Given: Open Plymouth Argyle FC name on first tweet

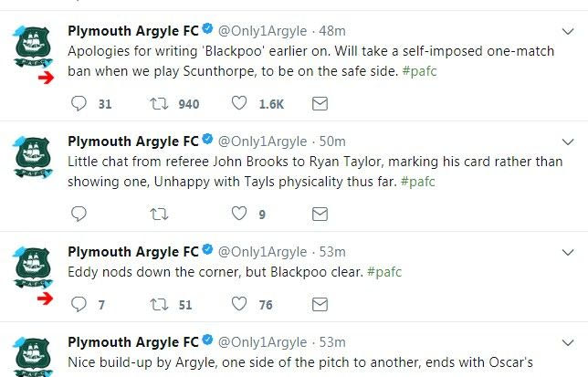Looking at the screenshot, I should [x=132, y=31].
